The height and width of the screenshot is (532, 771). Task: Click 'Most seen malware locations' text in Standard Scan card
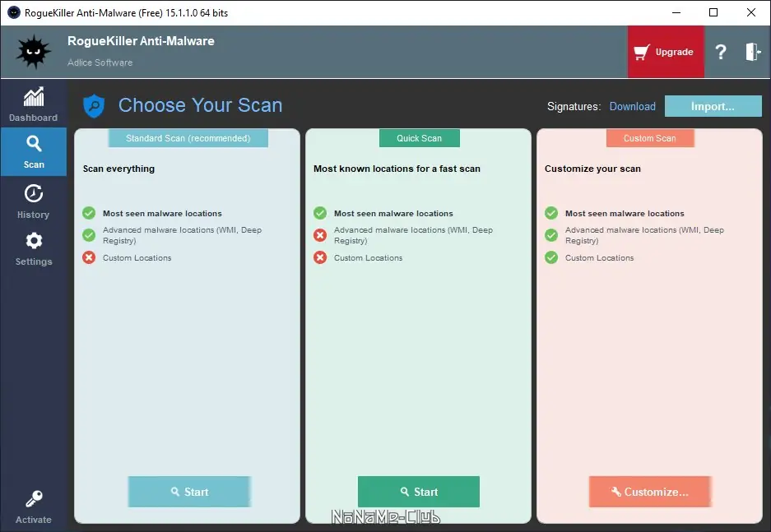(162, 214)
